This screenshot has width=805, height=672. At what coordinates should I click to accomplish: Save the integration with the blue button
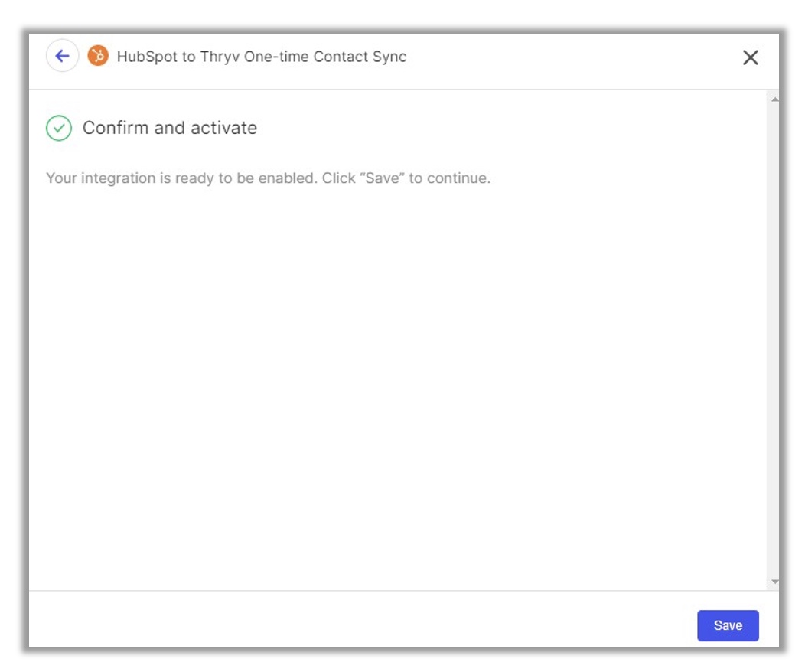(x=728, y=625)
